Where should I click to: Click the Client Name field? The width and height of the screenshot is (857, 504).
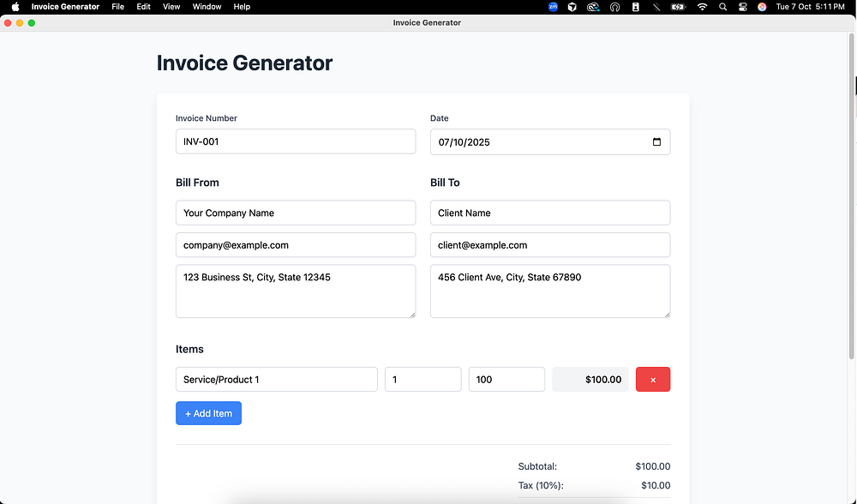[x=550, y=213]
